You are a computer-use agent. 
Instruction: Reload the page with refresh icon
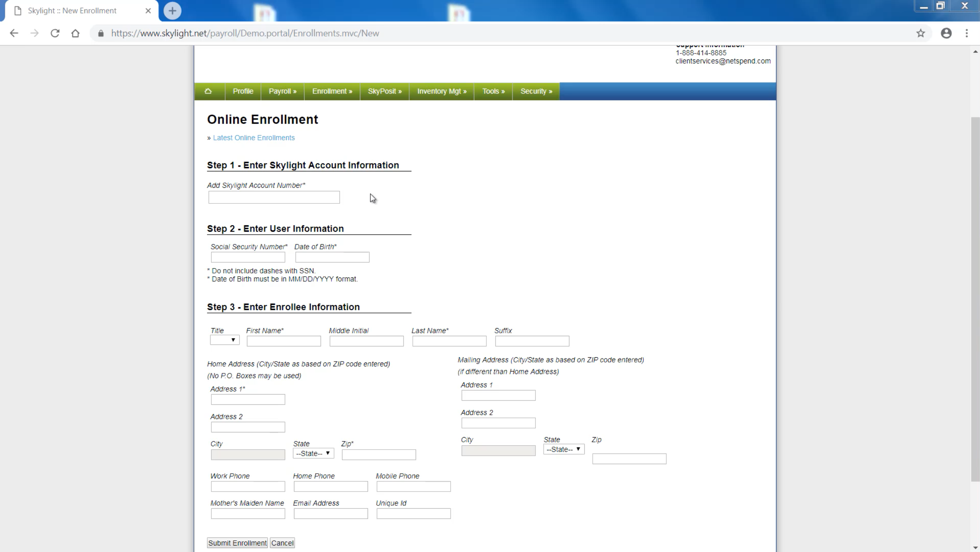click(x=55, y=33)
